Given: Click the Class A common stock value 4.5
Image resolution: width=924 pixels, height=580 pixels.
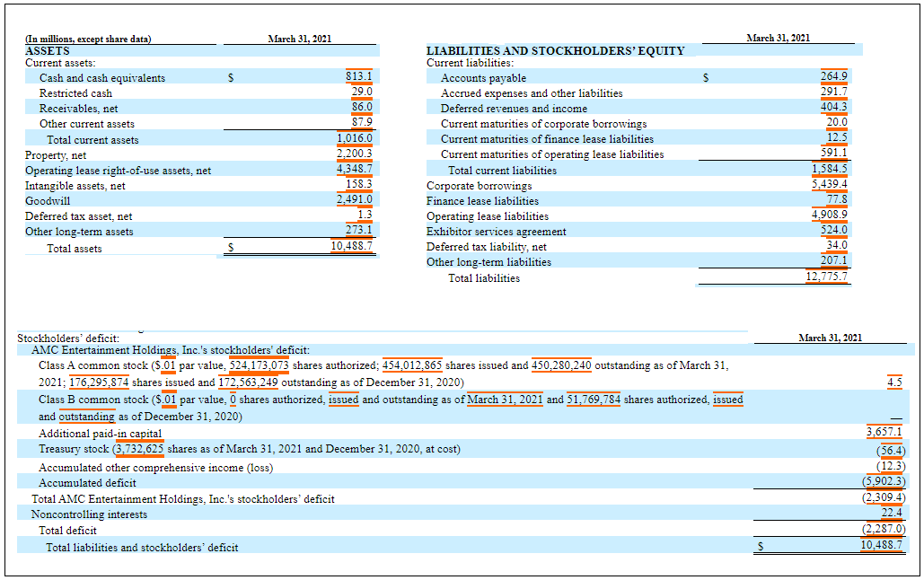Looking at the screenshot, I should 894,382.
